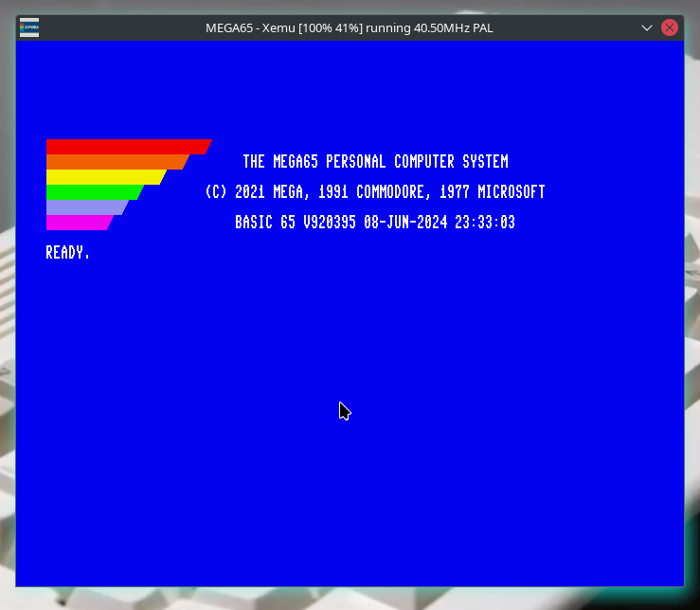The width and height of the screenshot is (700, 610).
Task: Click the Xemu app icon in title bar
Action: [29, 27]
